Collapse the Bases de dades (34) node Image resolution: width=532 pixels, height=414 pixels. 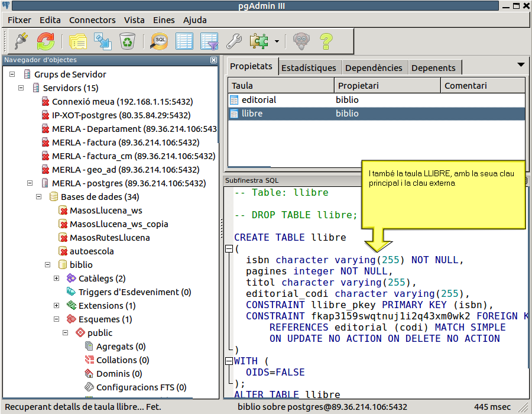38,196
